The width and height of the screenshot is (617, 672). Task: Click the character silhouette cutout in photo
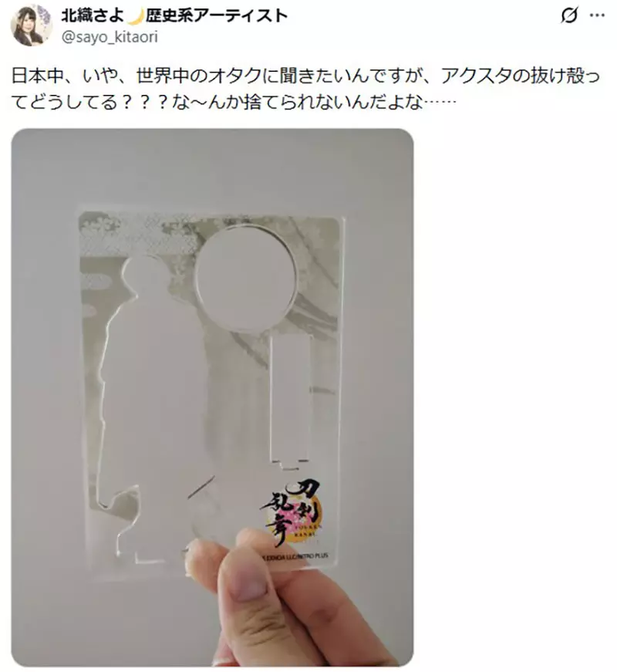(x=148, y=400)
